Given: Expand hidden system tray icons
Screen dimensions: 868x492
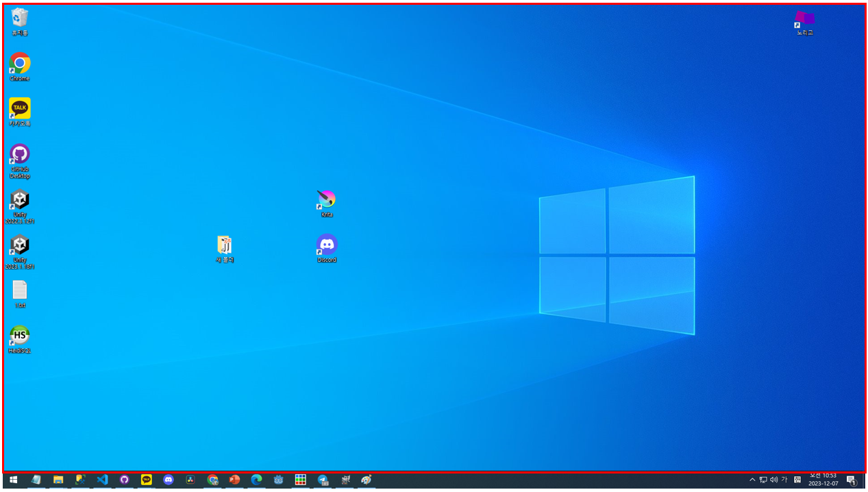Looking at the screenshot, I should tap(752, 480).
